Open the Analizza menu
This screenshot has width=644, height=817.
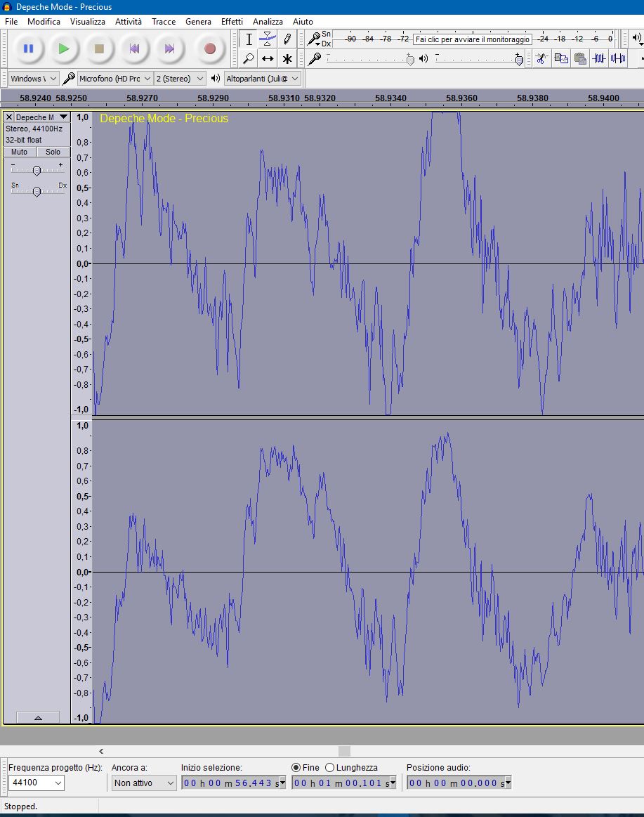268,21
